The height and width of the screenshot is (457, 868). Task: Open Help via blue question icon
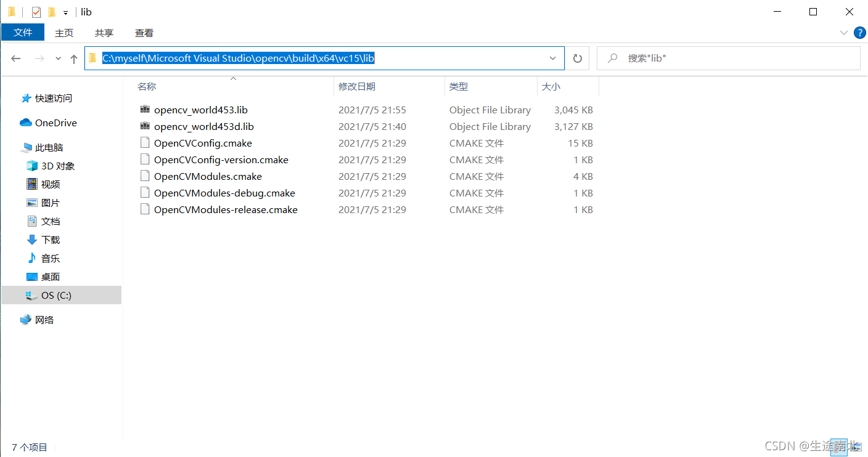[x=860, y=33]
